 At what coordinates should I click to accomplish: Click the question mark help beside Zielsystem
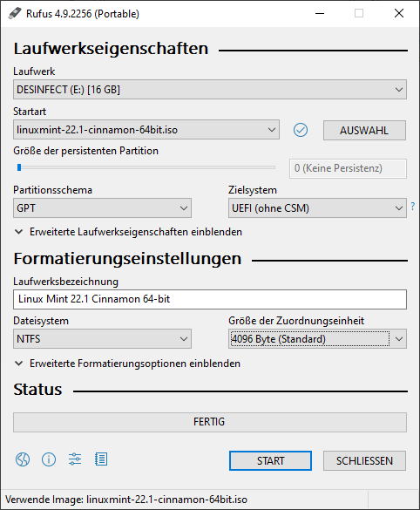click(x=413, y=206)
